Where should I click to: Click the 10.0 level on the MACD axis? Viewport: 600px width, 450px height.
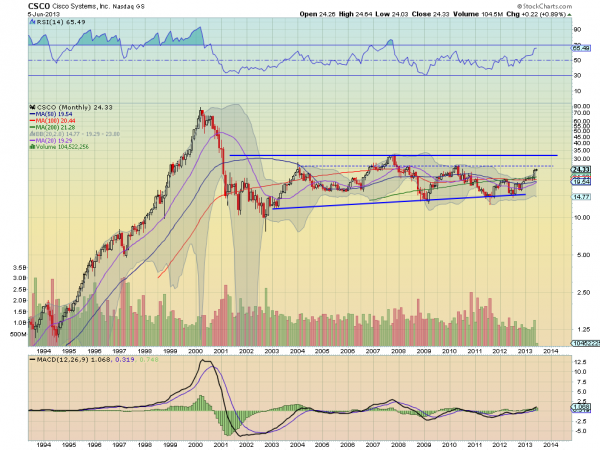580,372
